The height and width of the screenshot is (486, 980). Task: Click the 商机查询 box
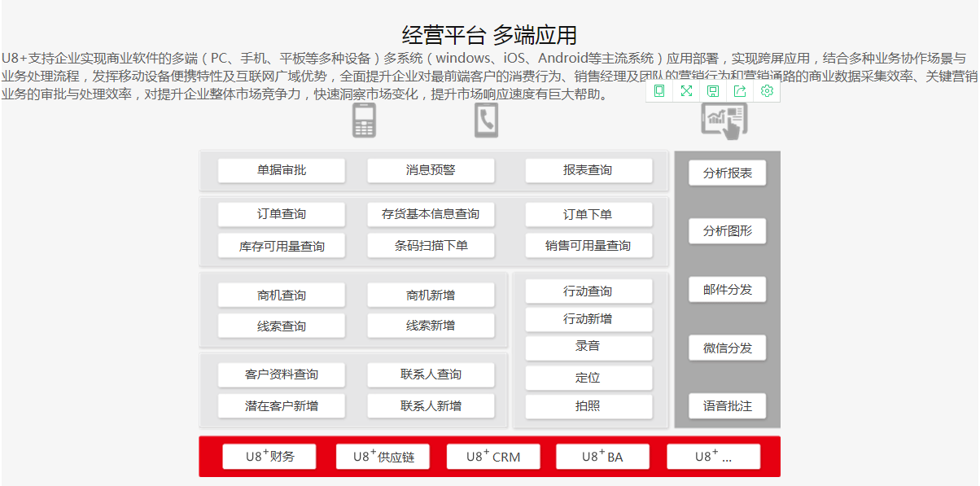(x=282, y=296)
